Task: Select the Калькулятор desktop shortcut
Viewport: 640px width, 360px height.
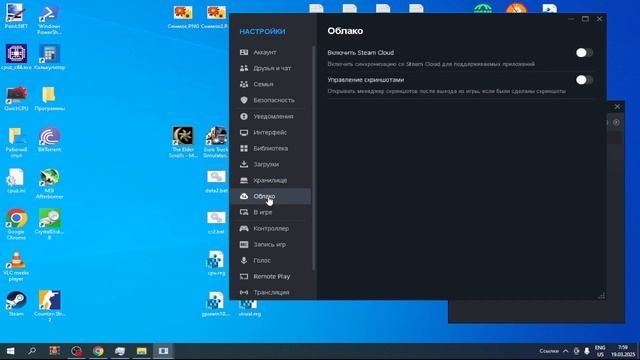Action: (x=49, y=57)
